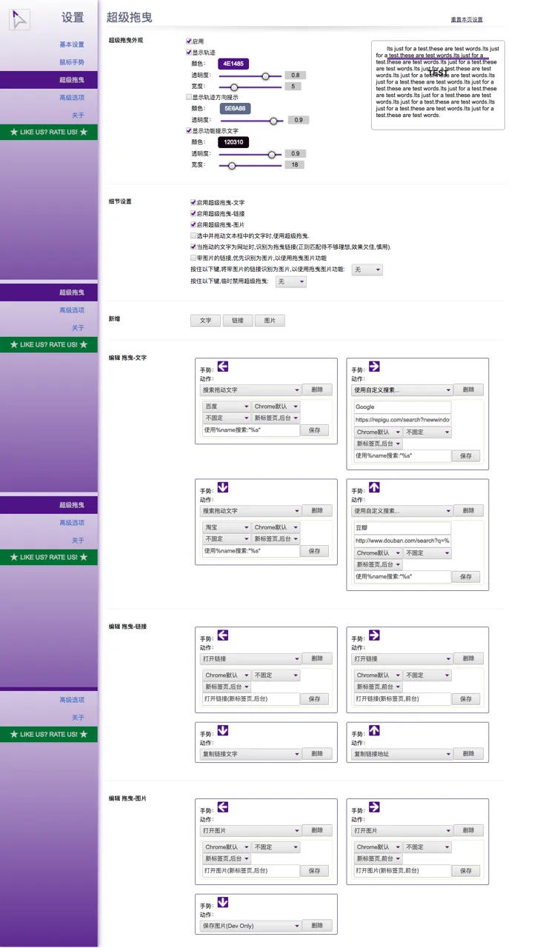The image size is (560, 948).
Task: Uncheck 启用超级拖曳-图片 option
Action: tap(193, 224)
